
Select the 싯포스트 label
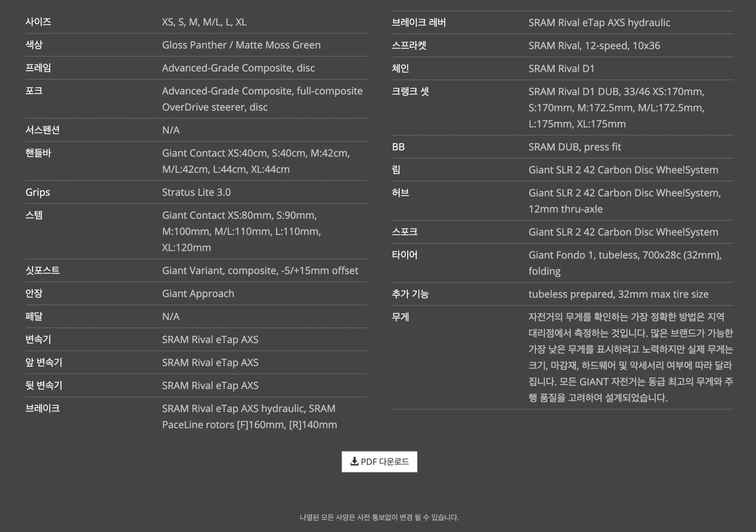(43, 270)
